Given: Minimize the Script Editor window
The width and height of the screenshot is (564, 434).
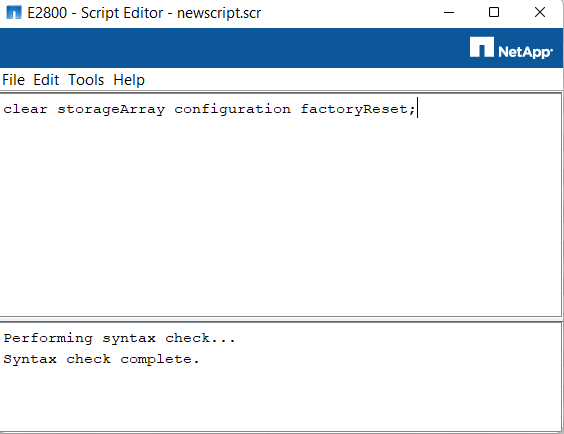Looking at the screenshot, I should [x=449, y=13].
